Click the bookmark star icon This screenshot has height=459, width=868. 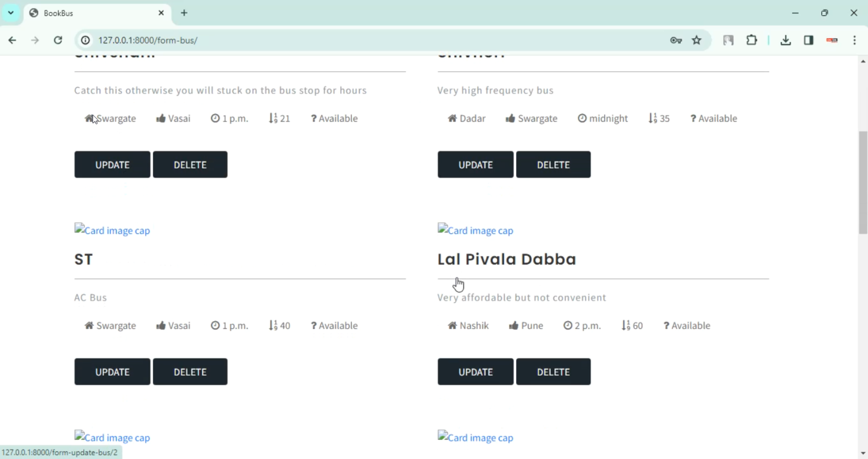click(697, 40)
